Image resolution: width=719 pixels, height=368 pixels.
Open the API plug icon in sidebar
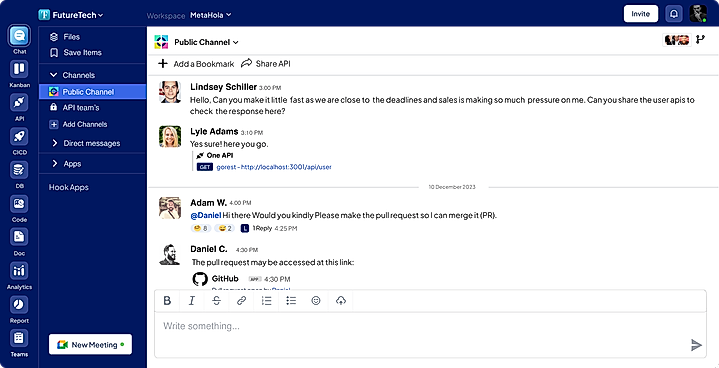(x=19, y=103)
